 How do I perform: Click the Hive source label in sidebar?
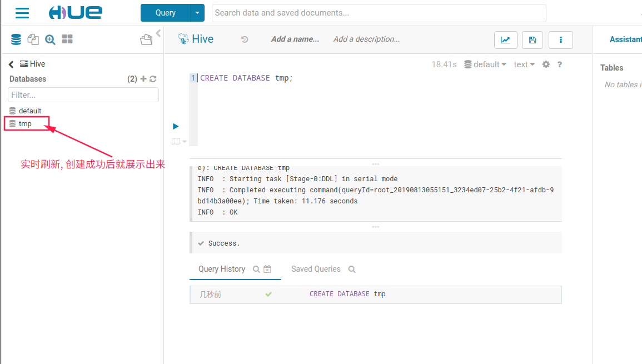[33, 64]
